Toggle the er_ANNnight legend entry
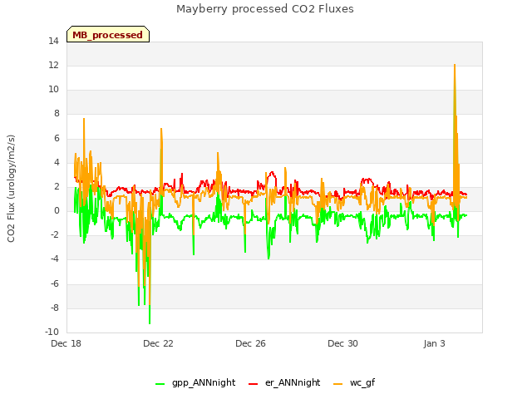 click(x=284, y=382)
